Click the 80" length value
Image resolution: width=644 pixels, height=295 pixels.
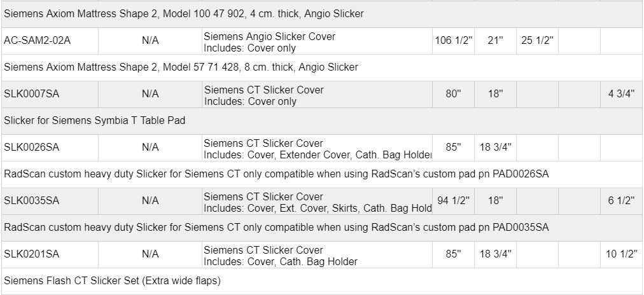coord(452,94)
